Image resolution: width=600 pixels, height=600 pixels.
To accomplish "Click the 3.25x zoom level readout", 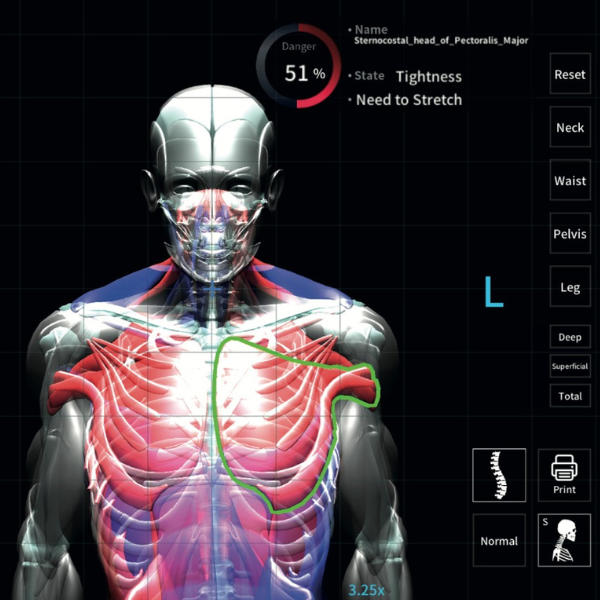I will pyautogui.click(x=366, y=590).
